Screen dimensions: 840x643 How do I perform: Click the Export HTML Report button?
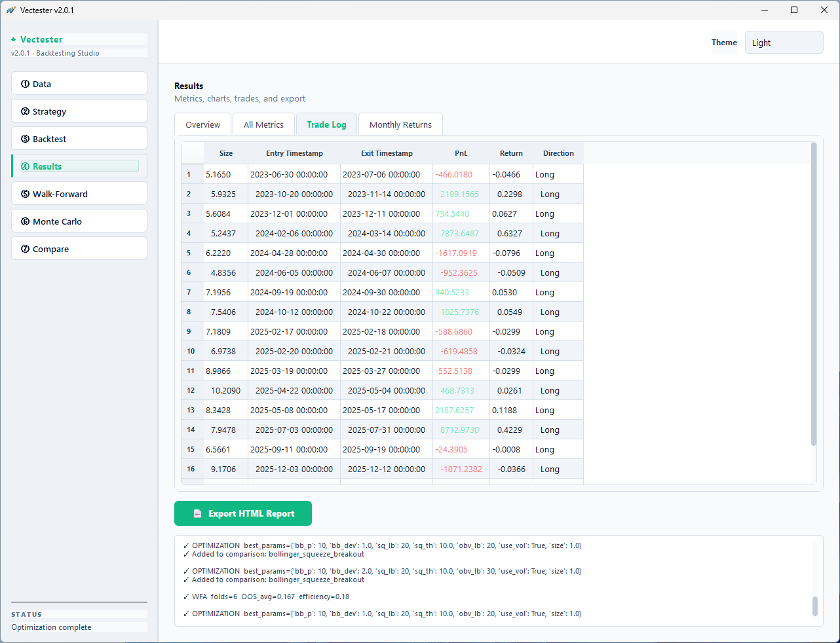pos(242,513)
